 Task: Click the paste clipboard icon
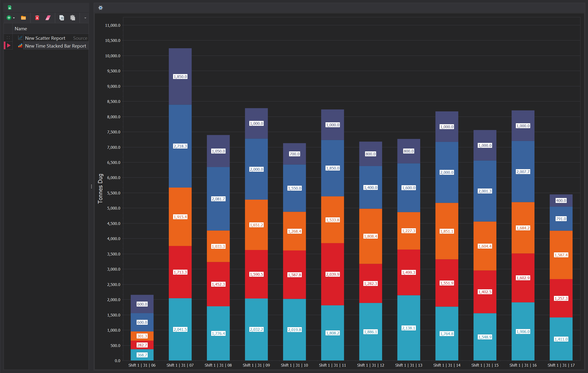73,18
